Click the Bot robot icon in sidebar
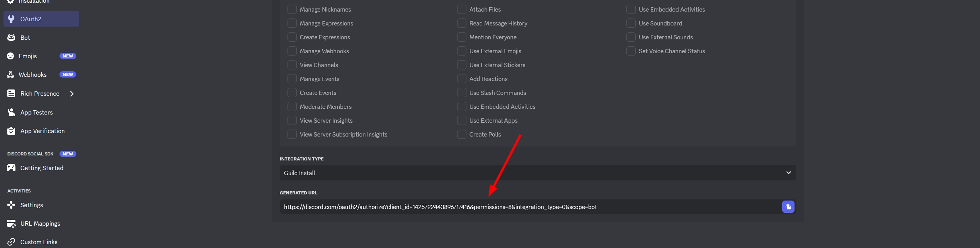The image size is (980, 248). click(11, 37)
